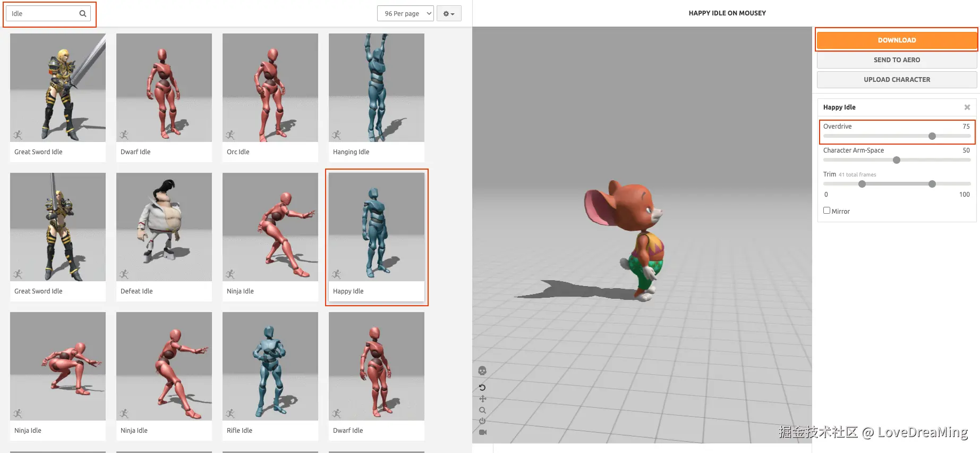This screenshot has height=453, width=980.
Task: Click running-man icon on Orc Idle thumbnail
Action: (x=230, y=135)
